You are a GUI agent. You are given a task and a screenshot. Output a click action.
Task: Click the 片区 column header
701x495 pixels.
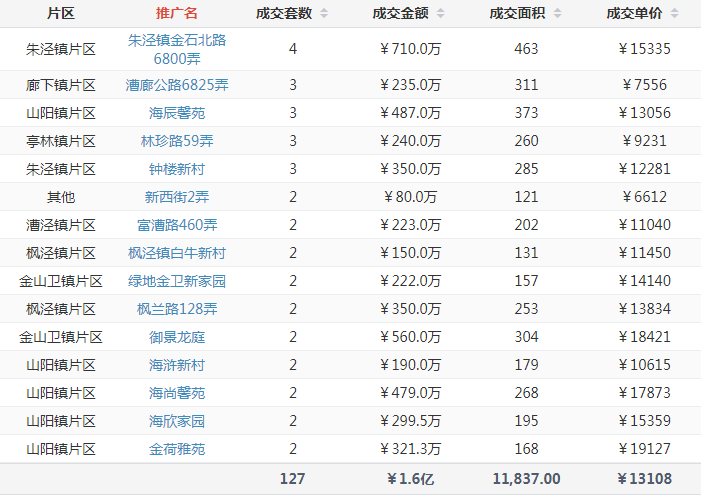pyautogui.click(x=61, y=13)
